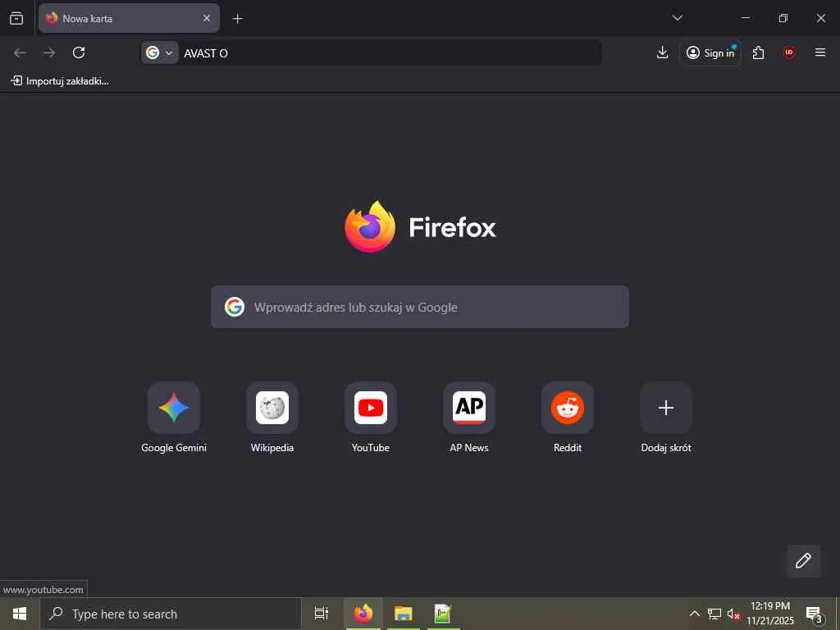
Task: Select the Nowa karta tab
Action: [129, 18]
